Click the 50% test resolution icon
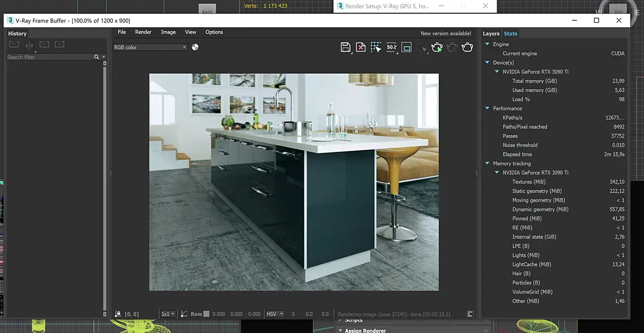Screen dimensions: 644x333 pyautogui.click(x=391, y=47)
